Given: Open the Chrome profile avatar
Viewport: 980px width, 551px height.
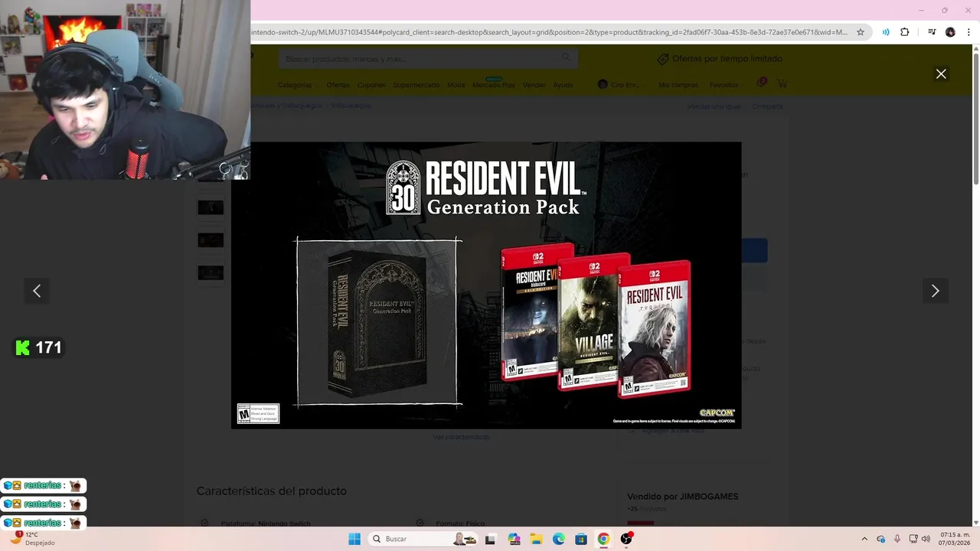Looking at the screenshot, I should pos(950,32).
